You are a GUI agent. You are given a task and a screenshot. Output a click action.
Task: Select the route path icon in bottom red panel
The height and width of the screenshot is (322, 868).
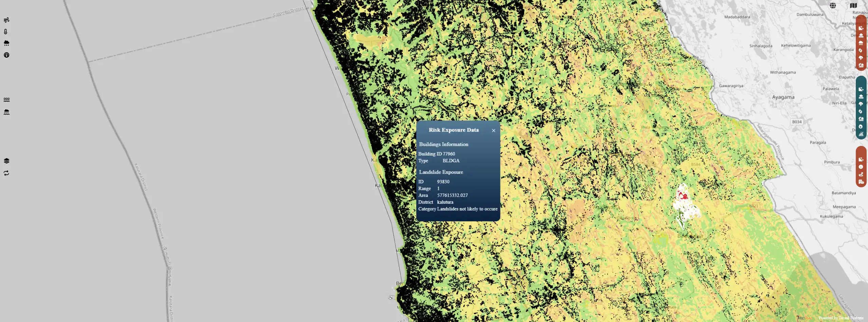[861, 174]
